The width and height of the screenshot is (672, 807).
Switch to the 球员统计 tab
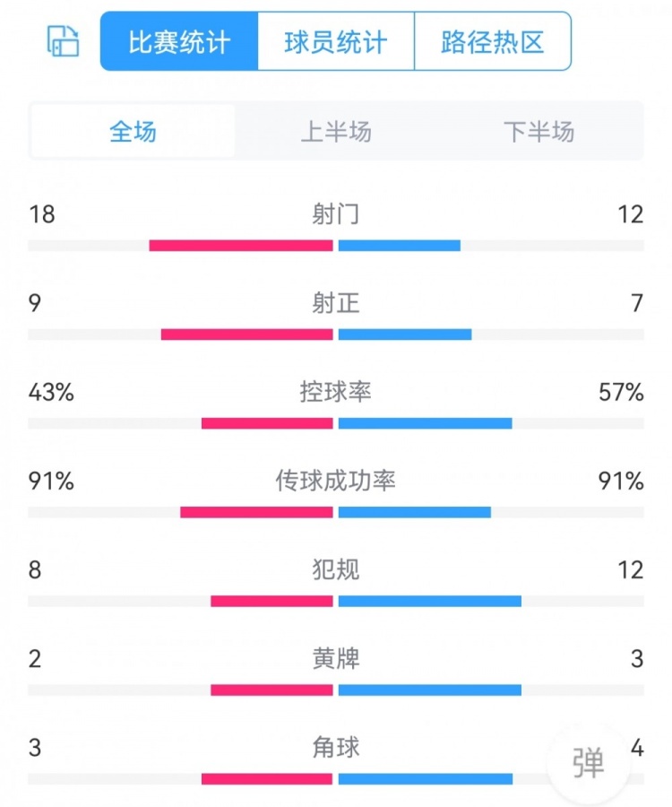click(x=334, y=41)
